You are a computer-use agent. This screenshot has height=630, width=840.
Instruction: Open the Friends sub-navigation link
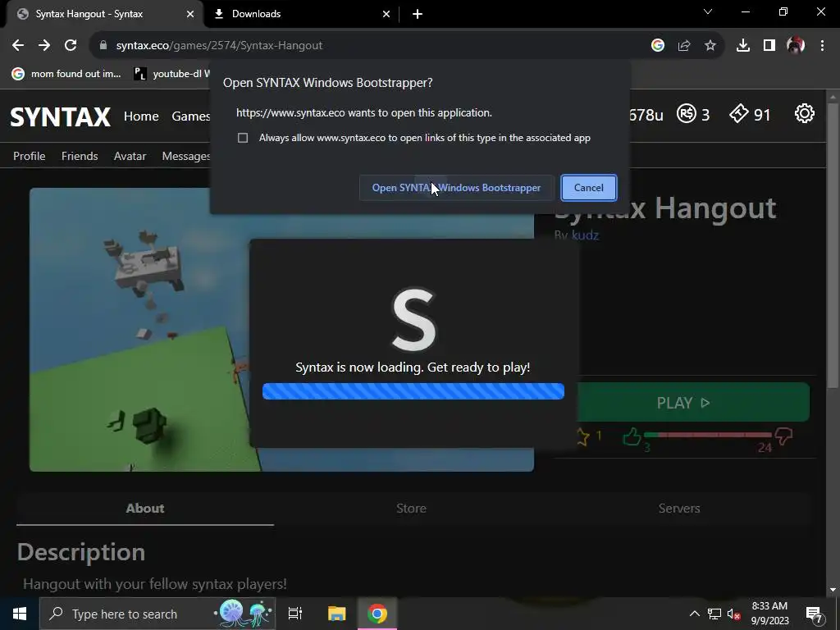click(x=80, y=156)
